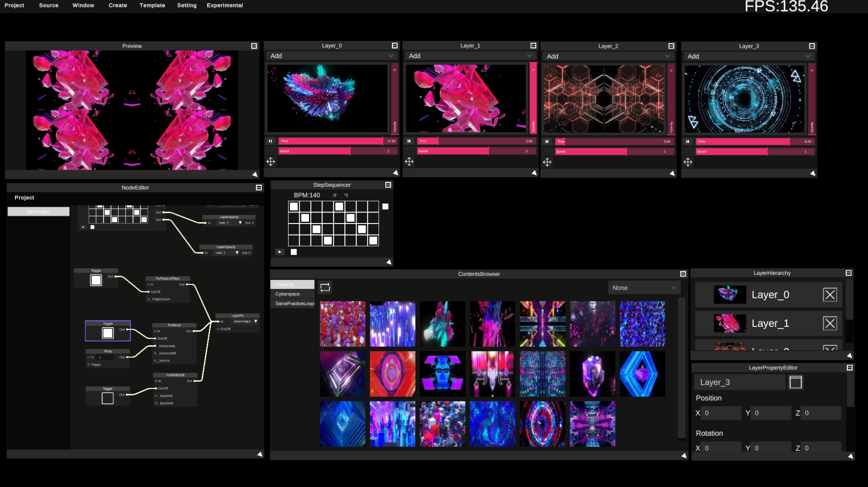This screenshot has width=868, height=487.
Task: Select NewProject in the NodeEditor sidebar
Action: (x=38, y=211)
